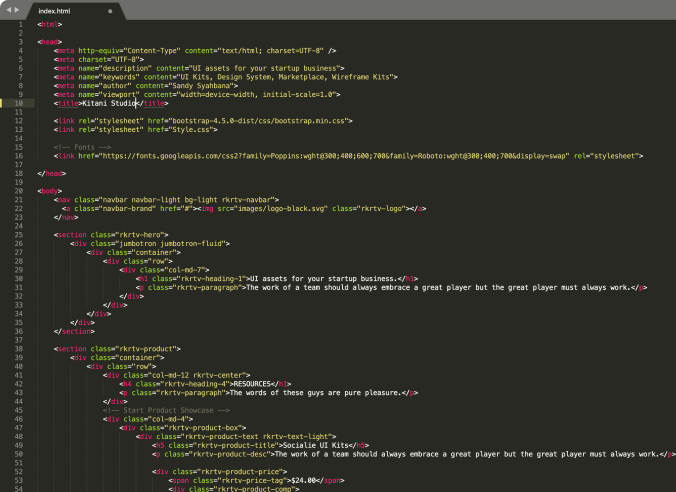Click paragraph text on line 31
676x492 pixels.
point(438,287)
